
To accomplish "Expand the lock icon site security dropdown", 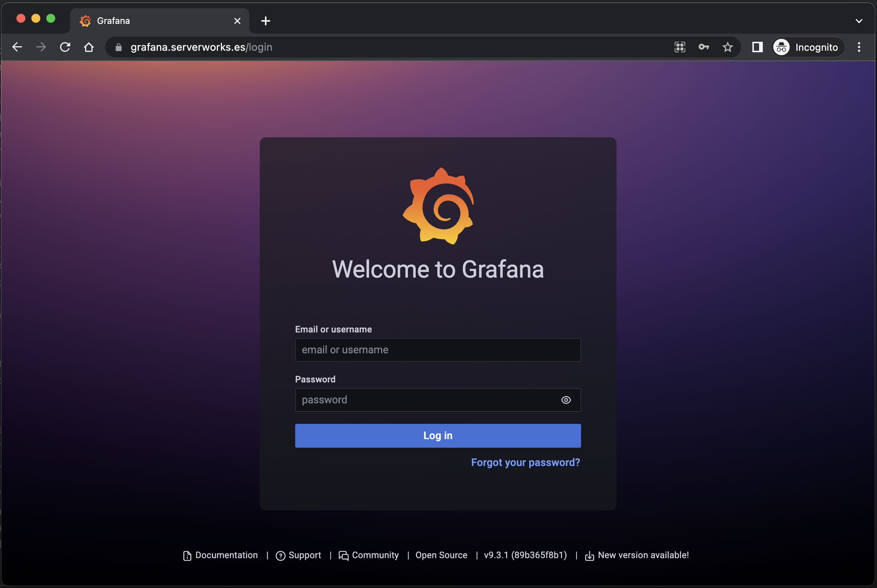I will point(118,47).
